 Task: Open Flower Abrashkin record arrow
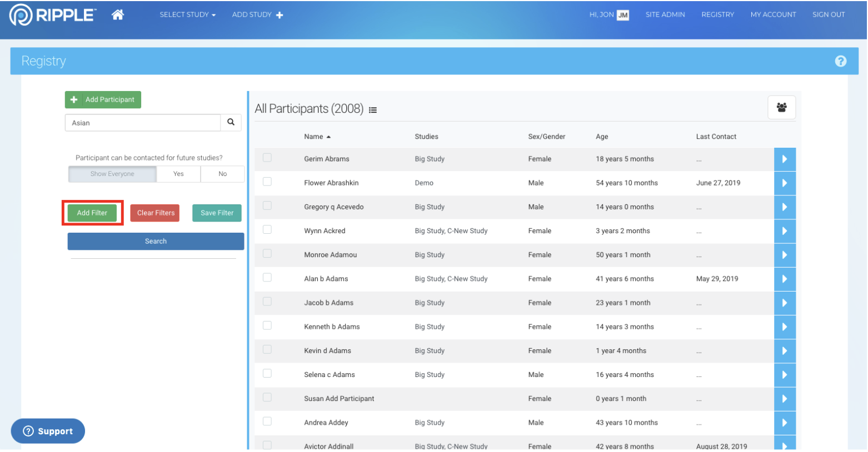pos(784,183)
